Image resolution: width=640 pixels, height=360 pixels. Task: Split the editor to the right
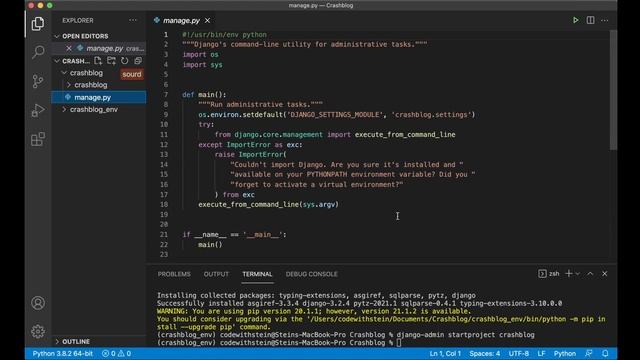coord(590,20)
